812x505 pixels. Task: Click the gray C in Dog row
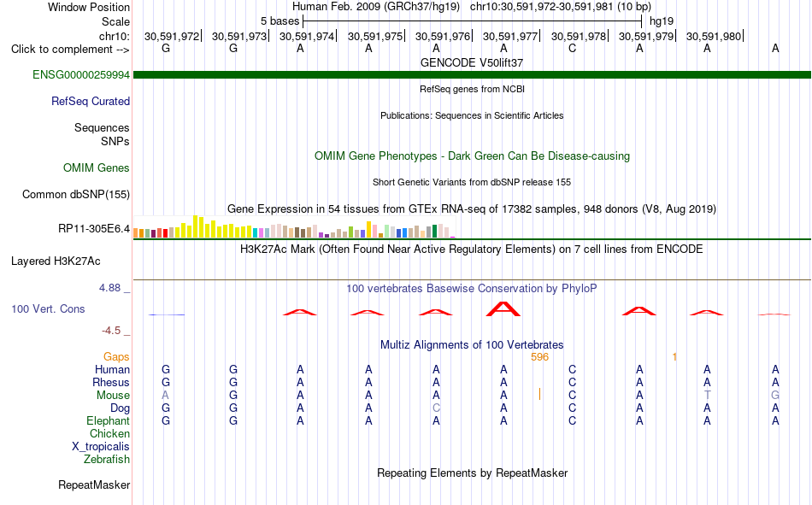[x=437, y=408]
